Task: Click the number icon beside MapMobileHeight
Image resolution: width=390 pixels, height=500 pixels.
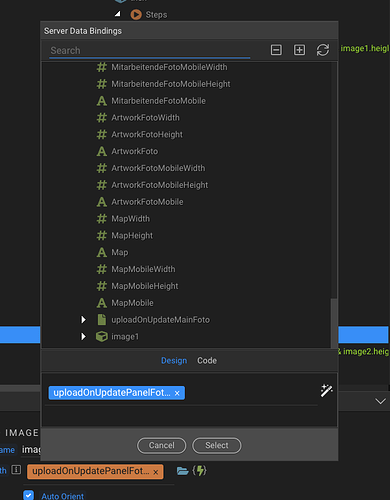Action: coord(102,286)
